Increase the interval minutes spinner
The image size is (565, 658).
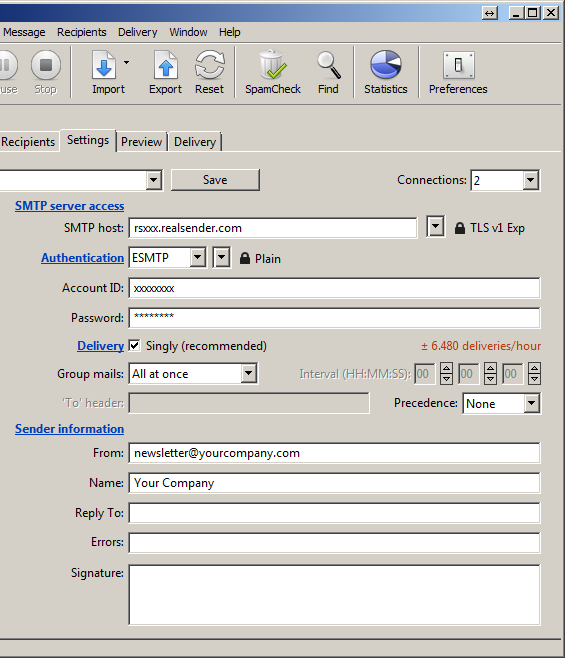click(490, 368)
